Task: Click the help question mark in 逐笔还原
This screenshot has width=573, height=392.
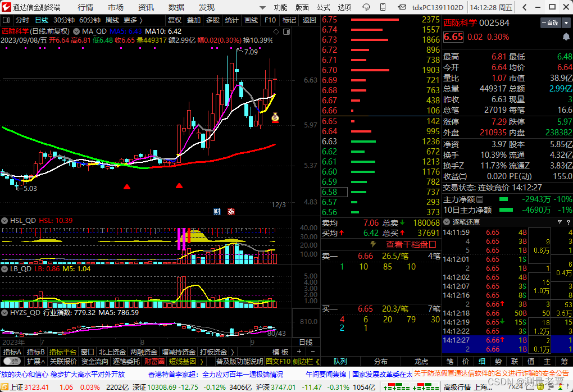Action: 569,222
